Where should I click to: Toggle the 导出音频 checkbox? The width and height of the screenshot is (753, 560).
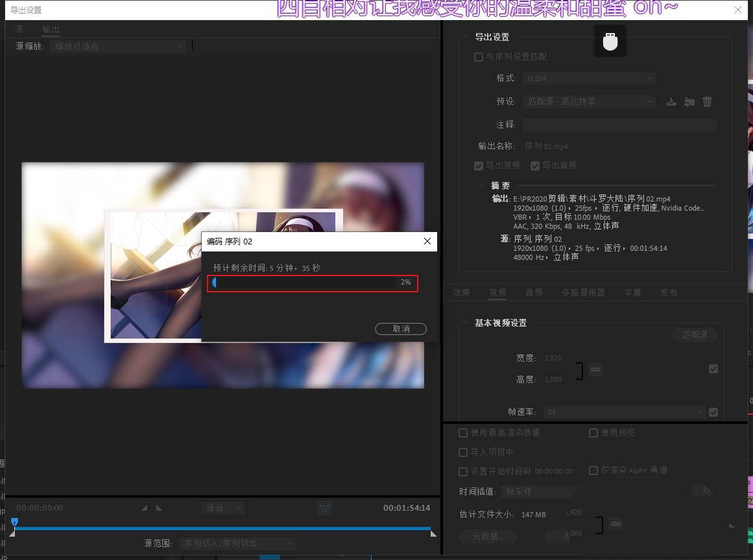535,166
